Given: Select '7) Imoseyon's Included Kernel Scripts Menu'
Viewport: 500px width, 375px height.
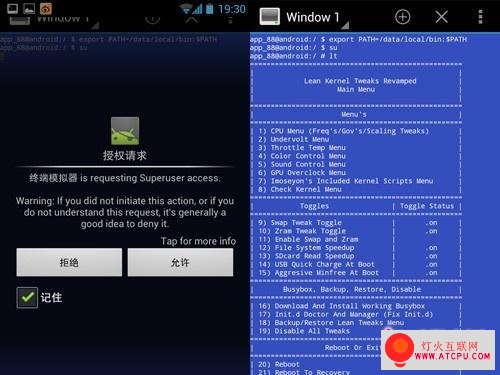Looking at the screenshot, I should (x=346, y=181).
